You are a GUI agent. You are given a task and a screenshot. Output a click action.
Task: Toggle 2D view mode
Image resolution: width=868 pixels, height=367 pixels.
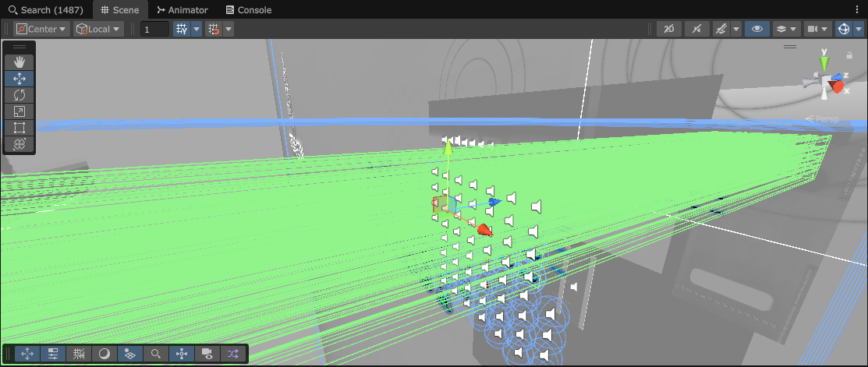(668, 29)
